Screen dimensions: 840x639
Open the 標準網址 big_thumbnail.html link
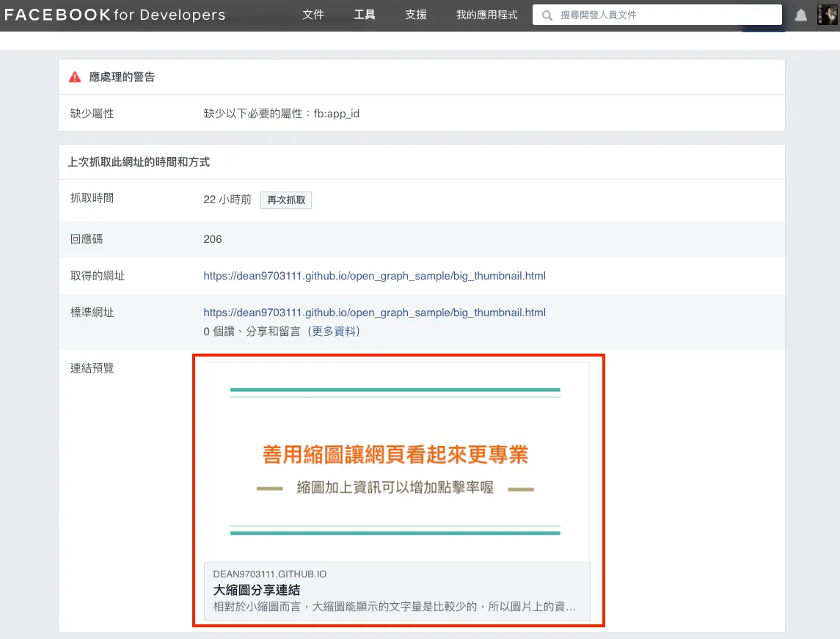pos(374,313)
